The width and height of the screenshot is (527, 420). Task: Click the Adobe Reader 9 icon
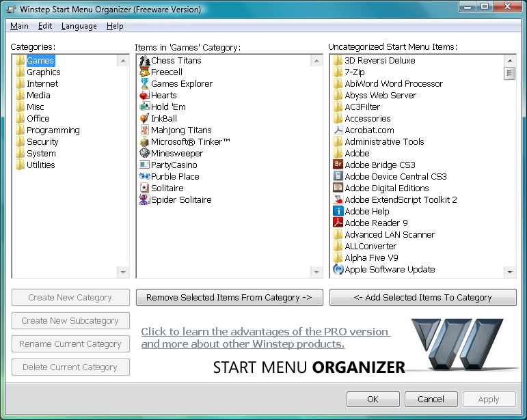[x=338, y=223]
